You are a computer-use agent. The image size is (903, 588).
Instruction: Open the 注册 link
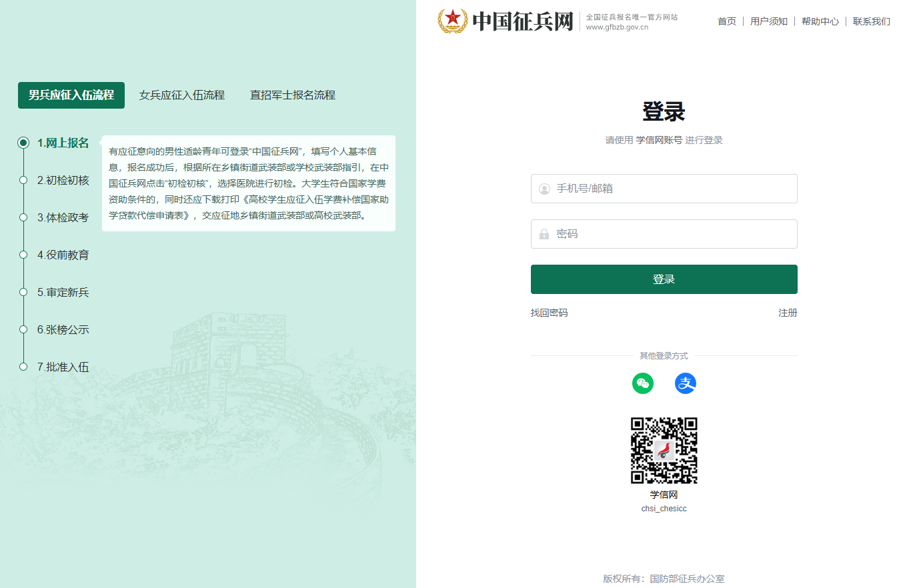coord(788,313)
